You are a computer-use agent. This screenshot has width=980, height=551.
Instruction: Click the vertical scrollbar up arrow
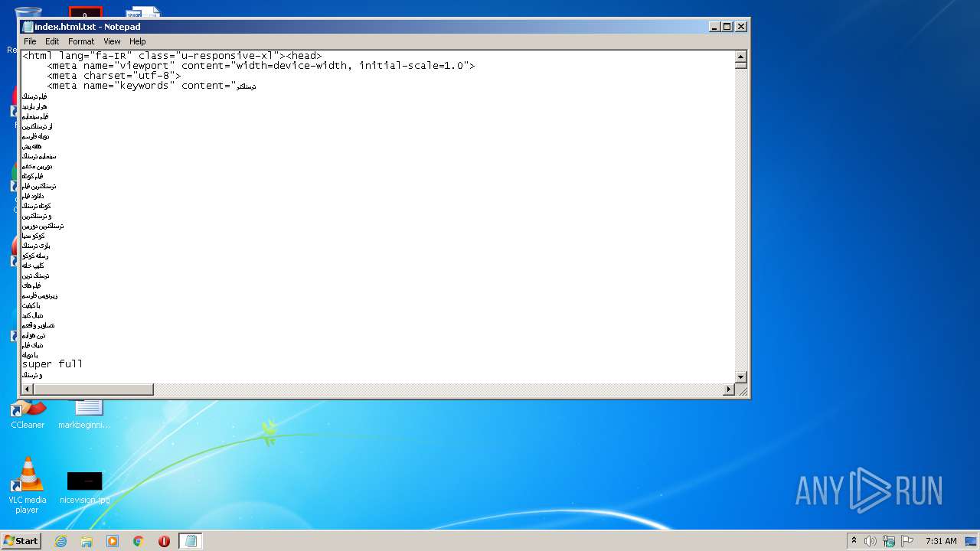[740, 56]
